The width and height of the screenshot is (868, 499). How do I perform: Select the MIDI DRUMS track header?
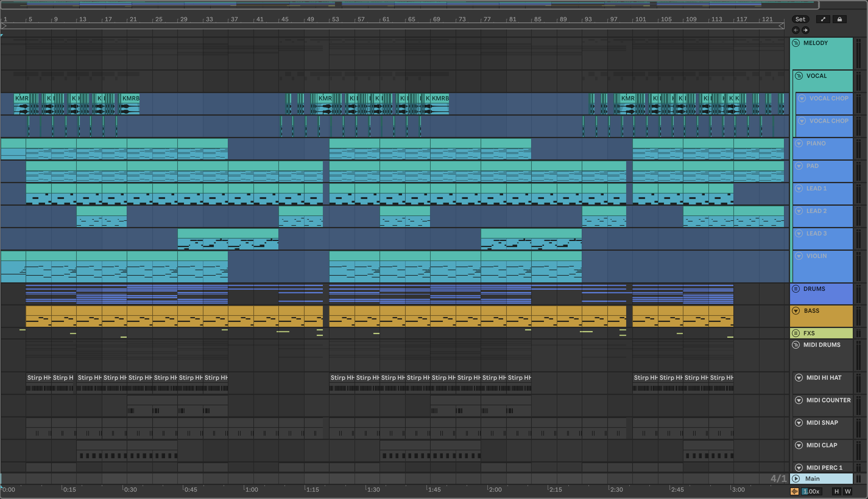[821, 355]
